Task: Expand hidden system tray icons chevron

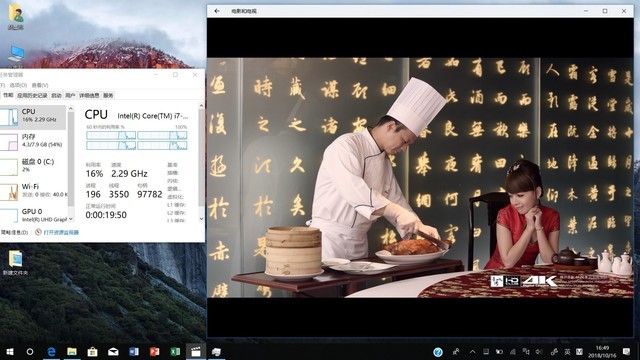Action: 472,351
